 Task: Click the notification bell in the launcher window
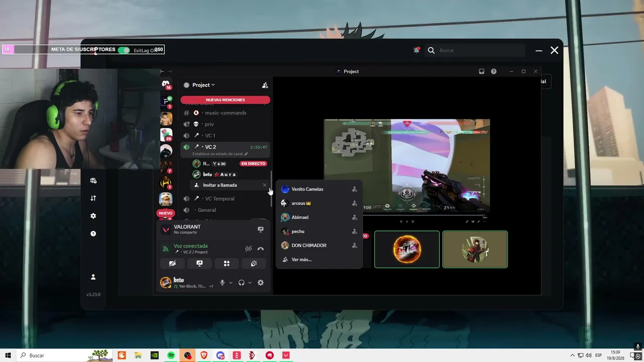coord(417,50)
